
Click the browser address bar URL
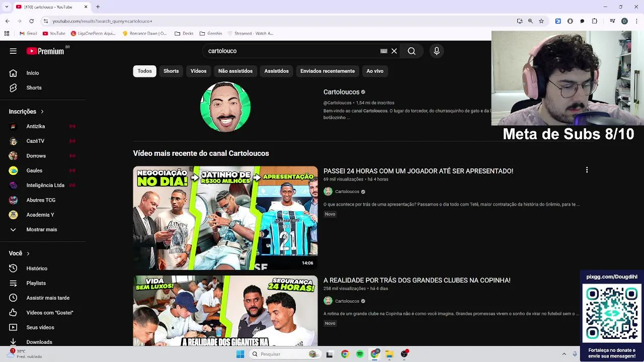pyautogui.click(x=103, y=21)
